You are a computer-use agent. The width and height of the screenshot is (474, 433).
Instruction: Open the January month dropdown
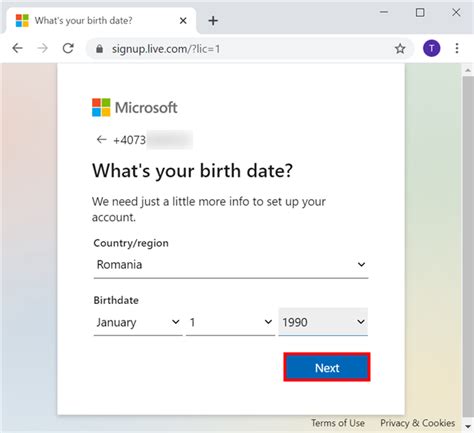pos(138,322)
